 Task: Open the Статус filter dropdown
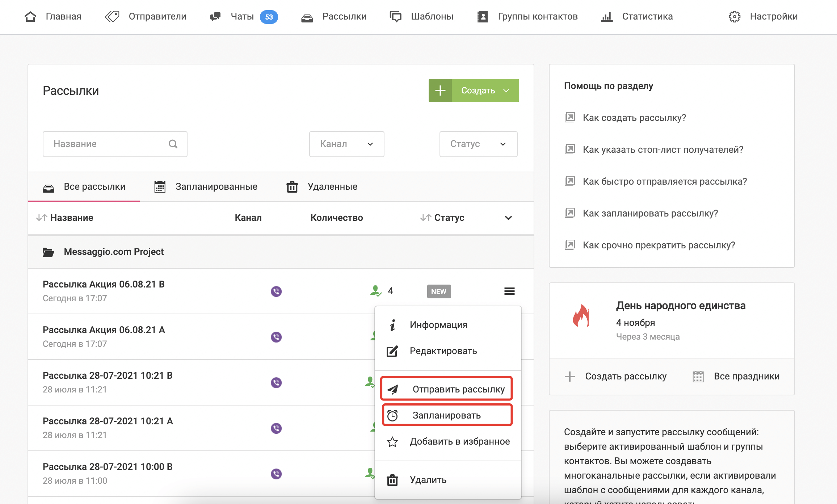(479, 144)
